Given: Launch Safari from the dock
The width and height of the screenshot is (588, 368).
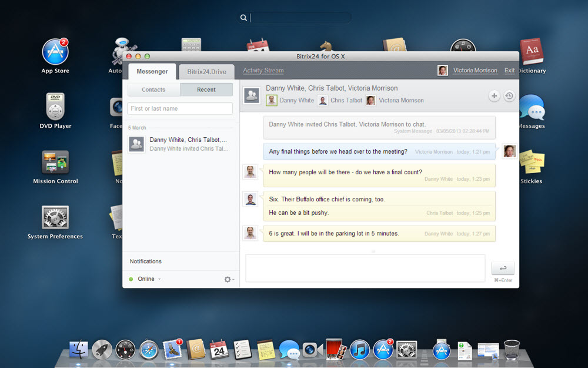Looking at the screenshot, I should (149, 349).
